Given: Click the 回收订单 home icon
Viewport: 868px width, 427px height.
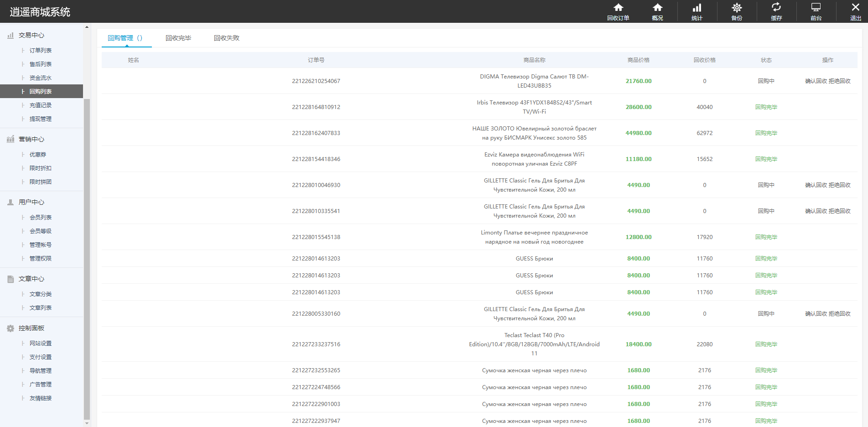Looking at the screenshot, I should [x=618, y=8].
